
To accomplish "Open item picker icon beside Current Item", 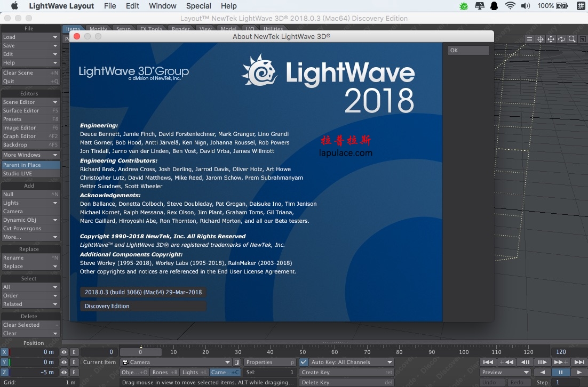I will [x=236, y=362].
